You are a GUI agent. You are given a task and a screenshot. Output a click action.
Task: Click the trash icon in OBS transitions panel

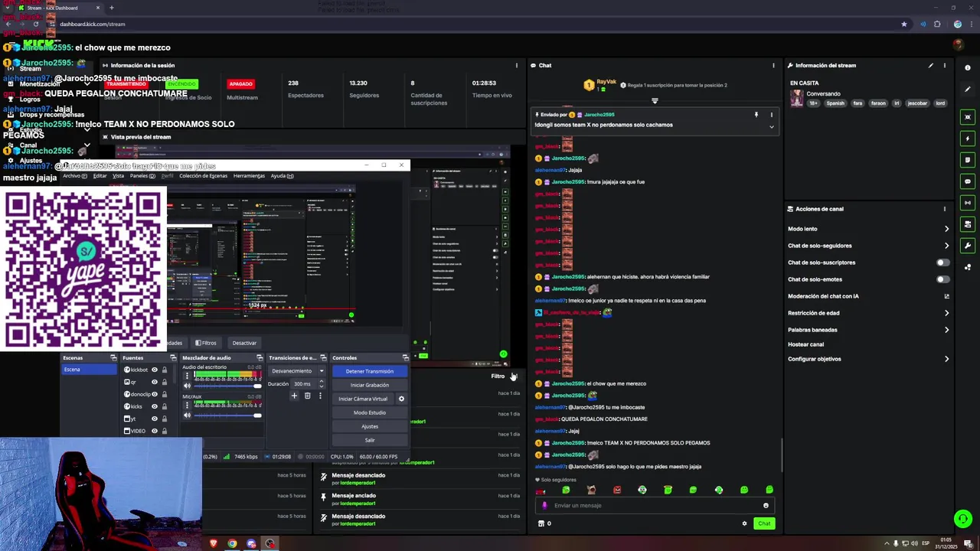click(x=307, y=396)
